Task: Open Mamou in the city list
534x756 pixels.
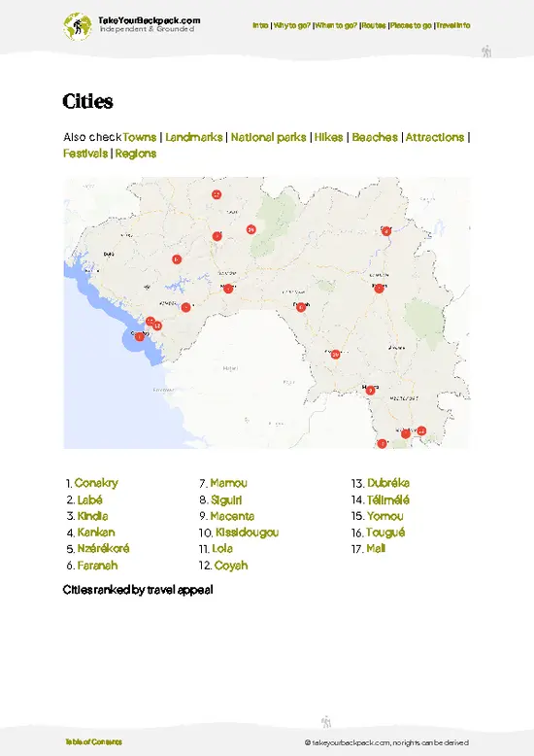Action: coord(228,483)
